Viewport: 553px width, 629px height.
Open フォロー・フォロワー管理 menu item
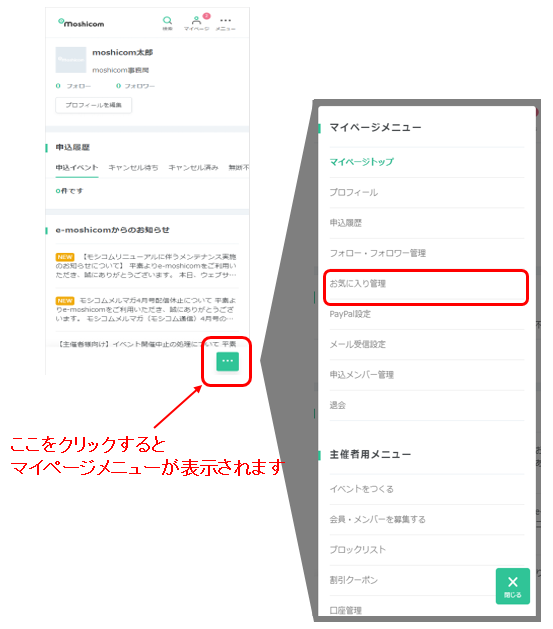[427, 253]
